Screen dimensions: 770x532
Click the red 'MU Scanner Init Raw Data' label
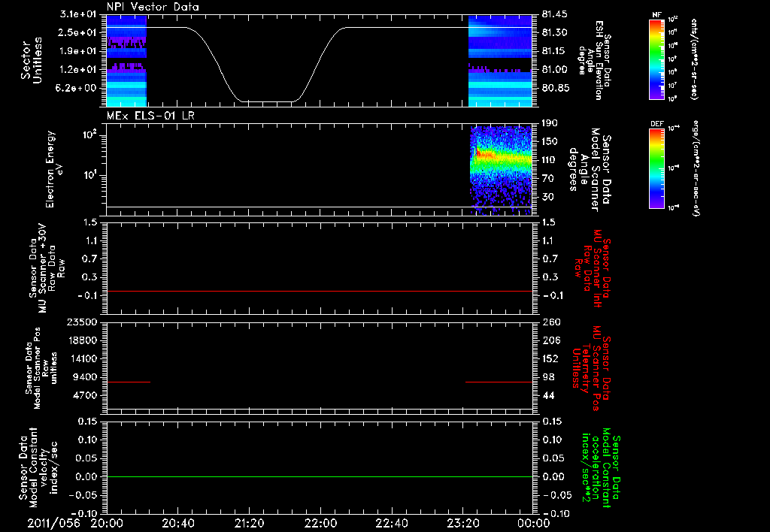click(x=594, y=268)
